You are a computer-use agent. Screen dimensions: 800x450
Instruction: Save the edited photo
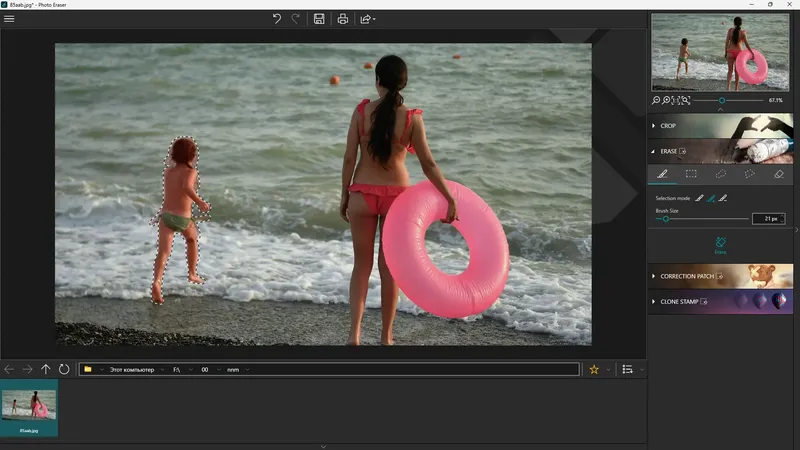click(x=319, y=19)
